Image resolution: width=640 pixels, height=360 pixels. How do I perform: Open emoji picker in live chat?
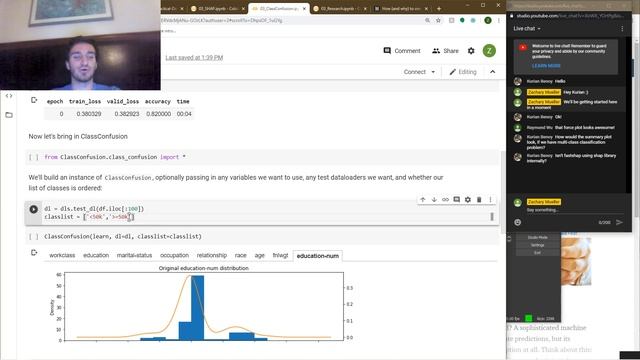(x=518, y=222)
